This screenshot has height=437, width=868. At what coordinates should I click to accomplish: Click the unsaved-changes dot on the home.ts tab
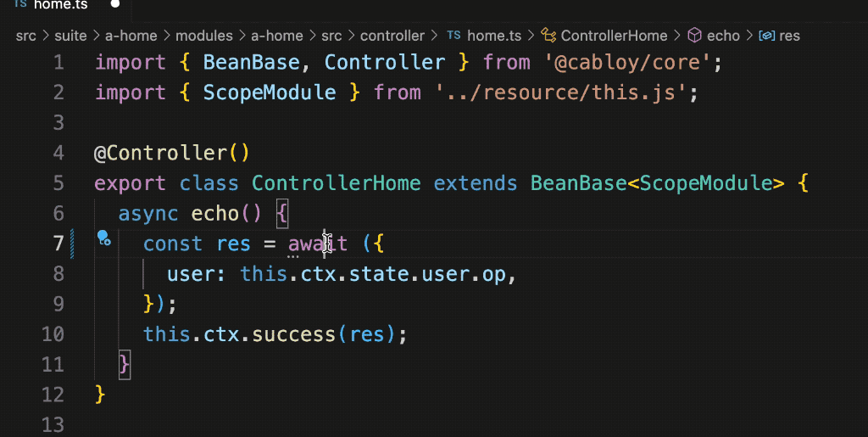[x=115, y=4]
